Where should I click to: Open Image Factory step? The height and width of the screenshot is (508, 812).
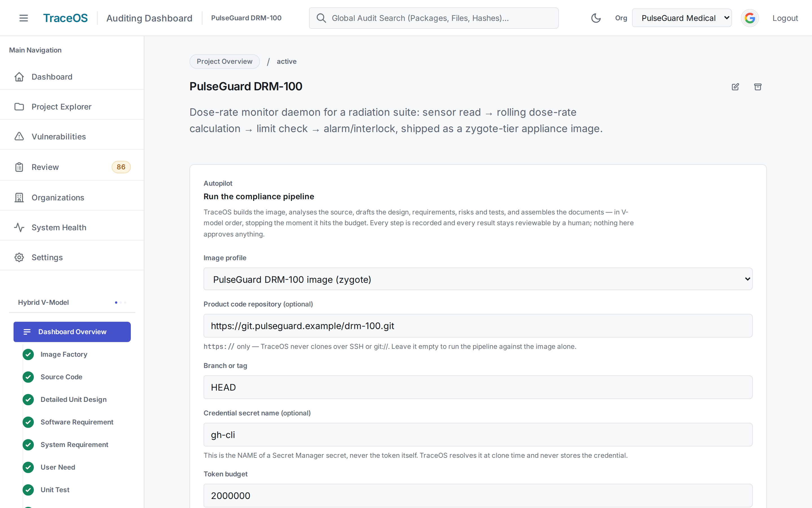click(x=64, y=354)
